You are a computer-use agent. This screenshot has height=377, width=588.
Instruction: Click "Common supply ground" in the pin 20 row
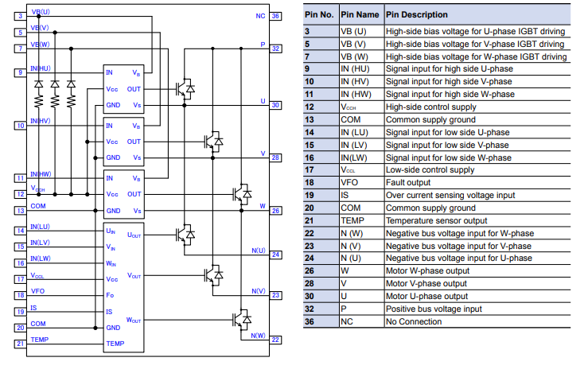(430, 208)
